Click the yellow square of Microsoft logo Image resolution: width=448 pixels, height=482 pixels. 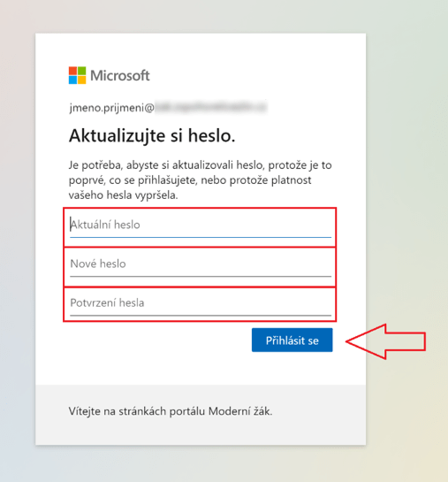pos(81,80)
